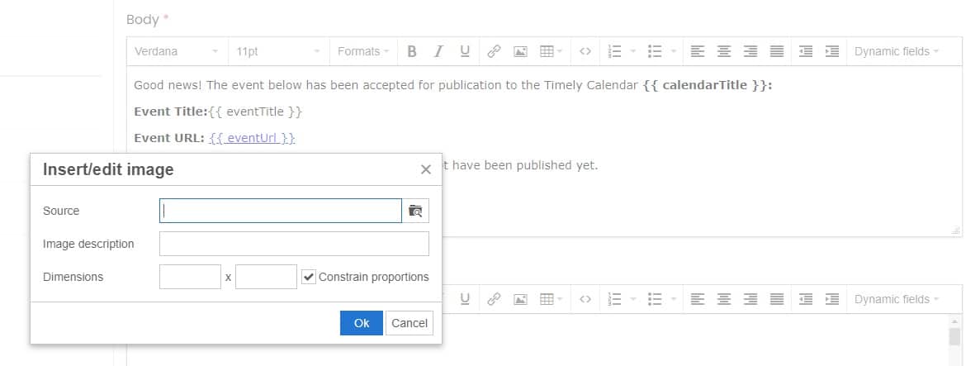Apply justify alignment in the Body toolbar
Image resolution: width=980 pixels, height=366 pixels.
click(x=777, y=51)
